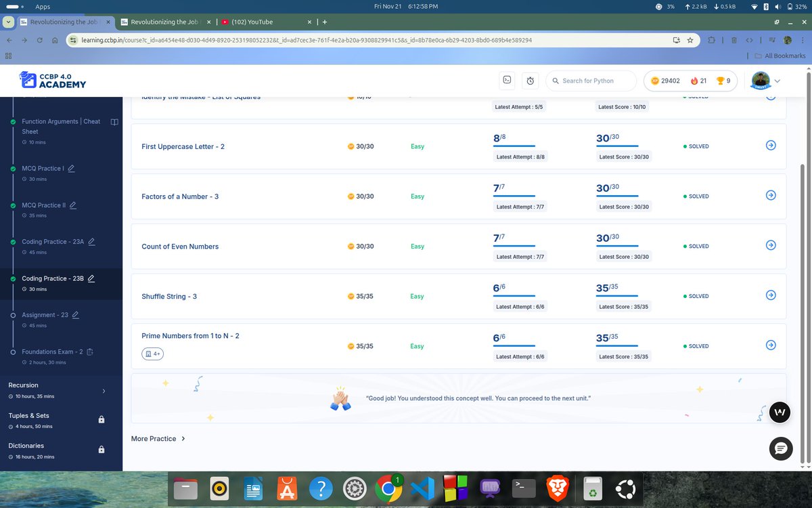The height and width of the screenshot is (508, 812).
Task: Switch to second Revolutionizing the Job tab
Action: [166, 22]
